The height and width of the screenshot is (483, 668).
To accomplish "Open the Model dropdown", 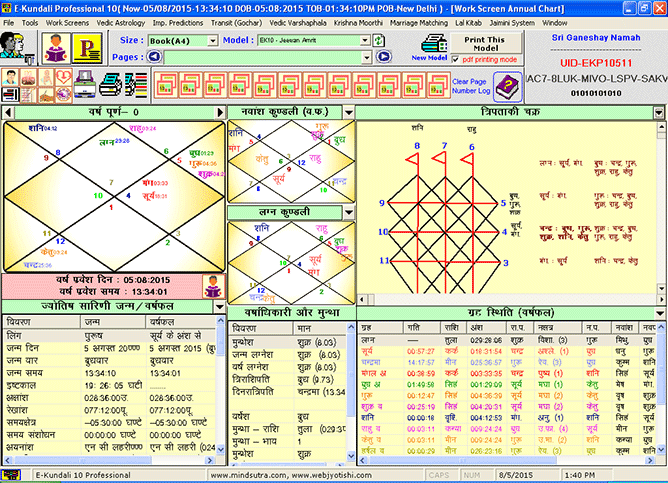I will click(x=365, y=40).
